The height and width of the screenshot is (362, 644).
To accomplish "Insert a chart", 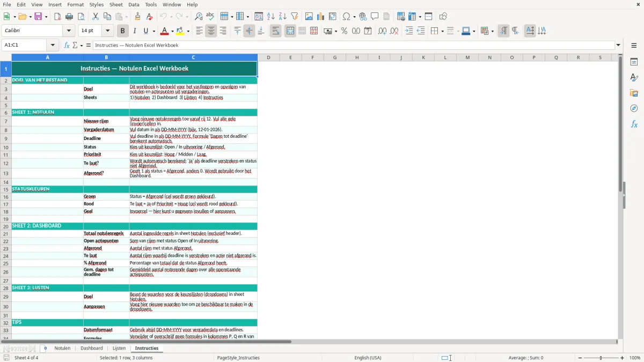I will [x=321, y=17].
